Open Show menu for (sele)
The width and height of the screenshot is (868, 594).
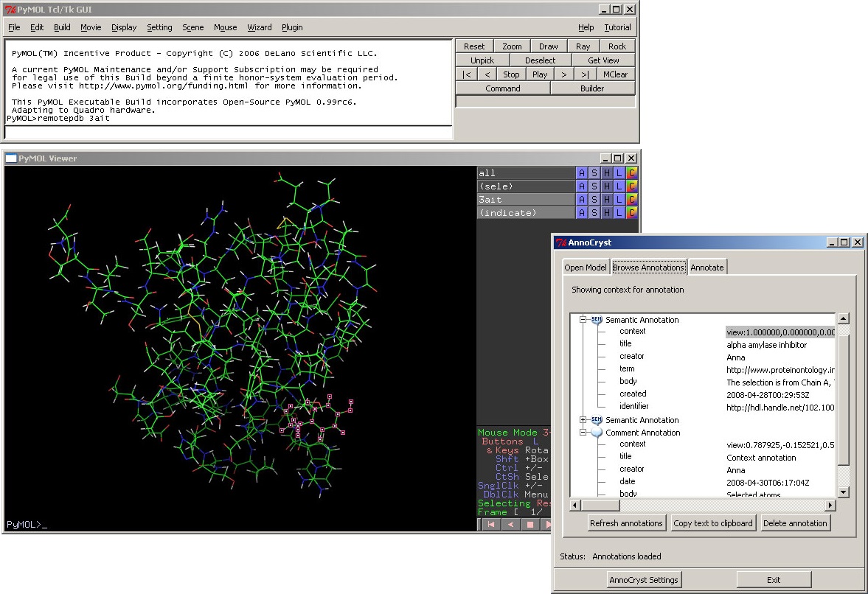click(x=594, y=186)
